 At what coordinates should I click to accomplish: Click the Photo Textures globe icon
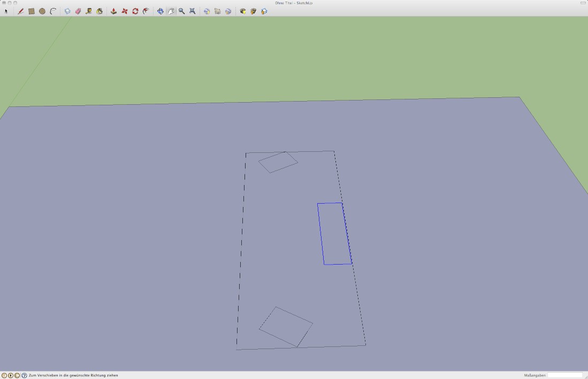coord(228,11)
